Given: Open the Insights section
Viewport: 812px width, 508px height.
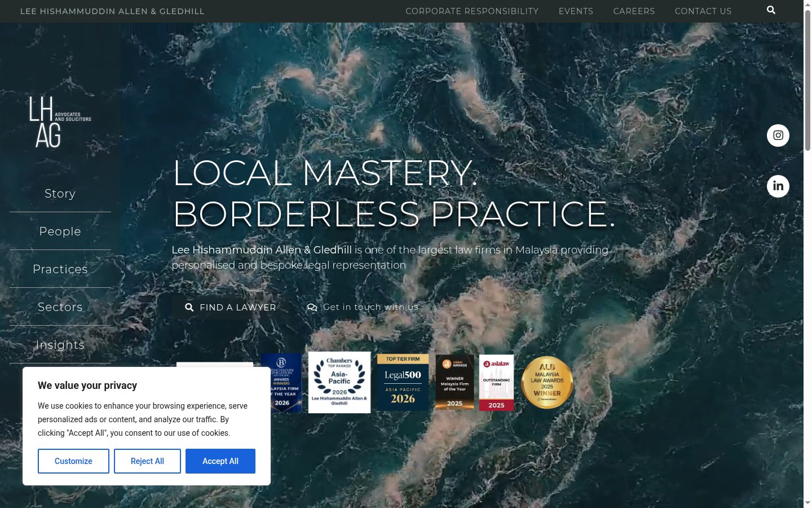Looking at the screenshot, I should pos(60,345).
